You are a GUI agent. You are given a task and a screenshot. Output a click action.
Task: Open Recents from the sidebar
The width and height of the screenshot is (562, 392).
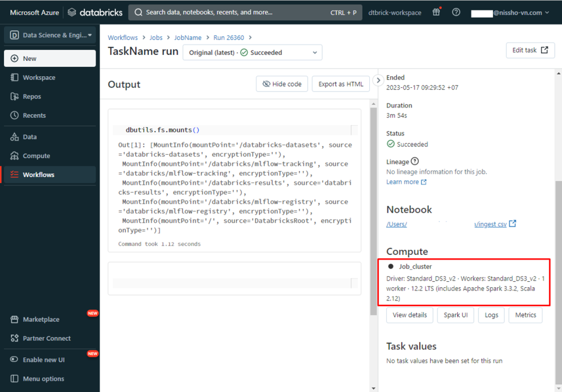34,116
